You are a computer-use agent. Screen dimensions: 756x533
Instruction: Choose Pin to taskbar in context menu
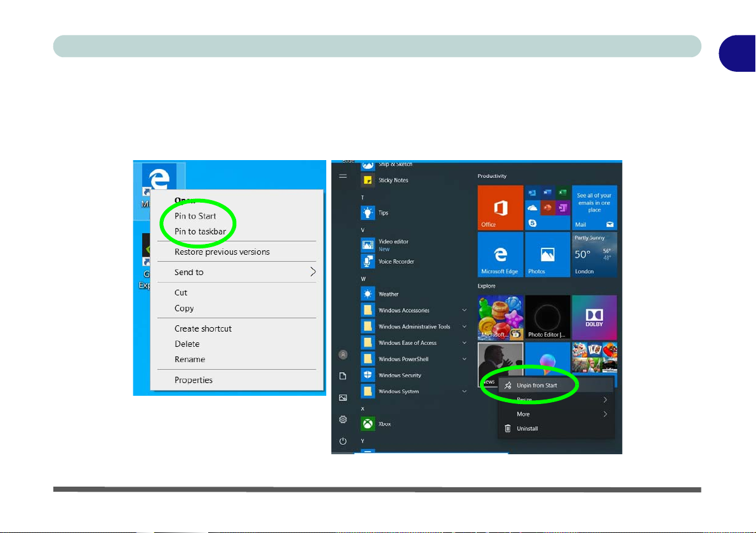point(200,231)
